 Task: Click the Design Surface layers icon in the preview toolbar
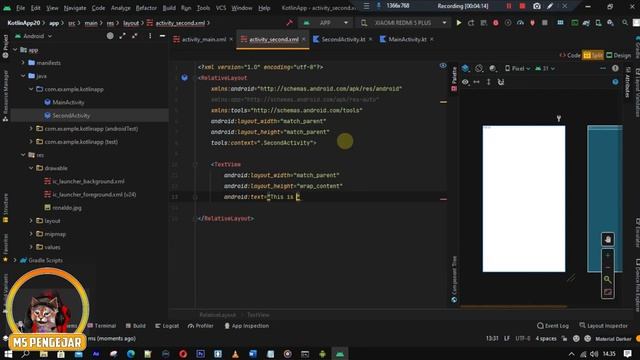pos(466,68)
